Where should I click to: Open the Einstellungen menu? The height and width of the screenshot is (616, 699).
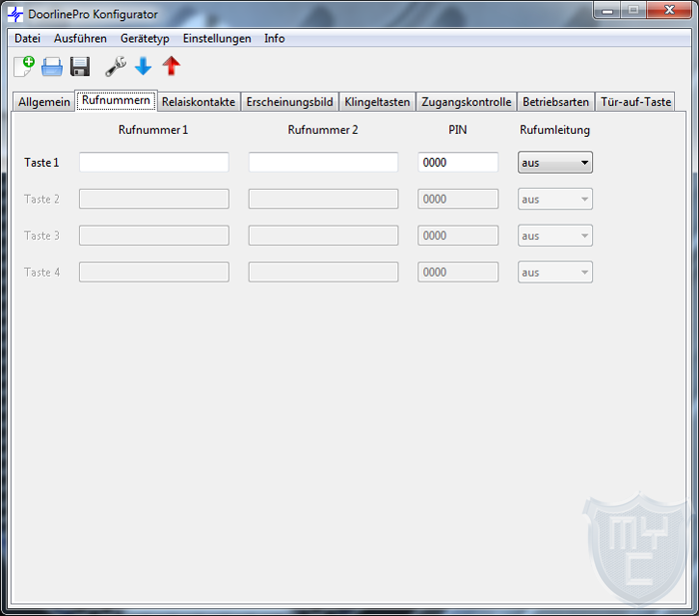[217, 38]
